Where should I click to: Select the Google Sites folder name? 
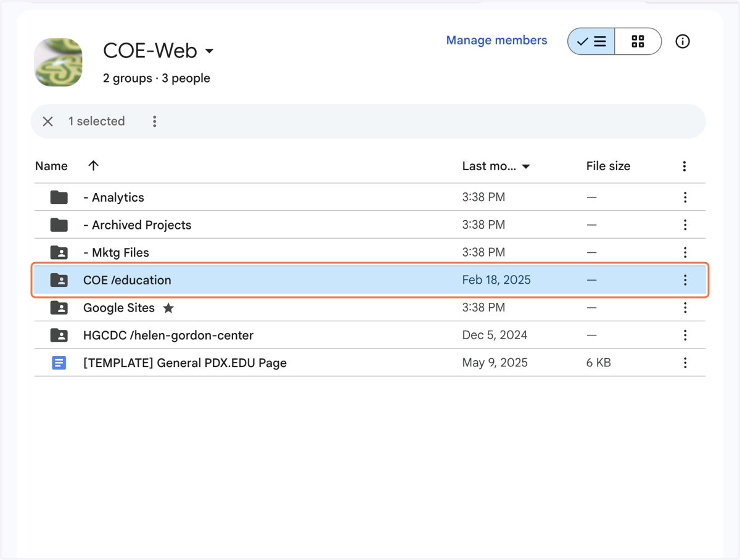119,308
